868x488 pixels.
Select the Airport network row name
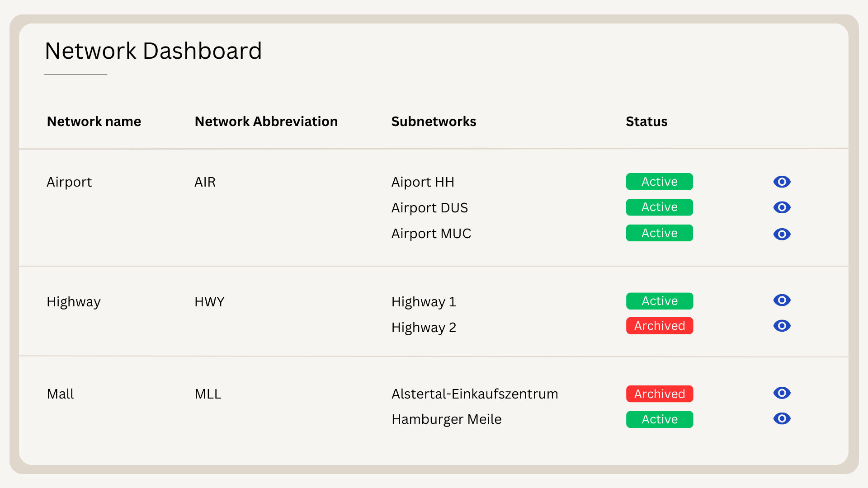coord(69,182)
